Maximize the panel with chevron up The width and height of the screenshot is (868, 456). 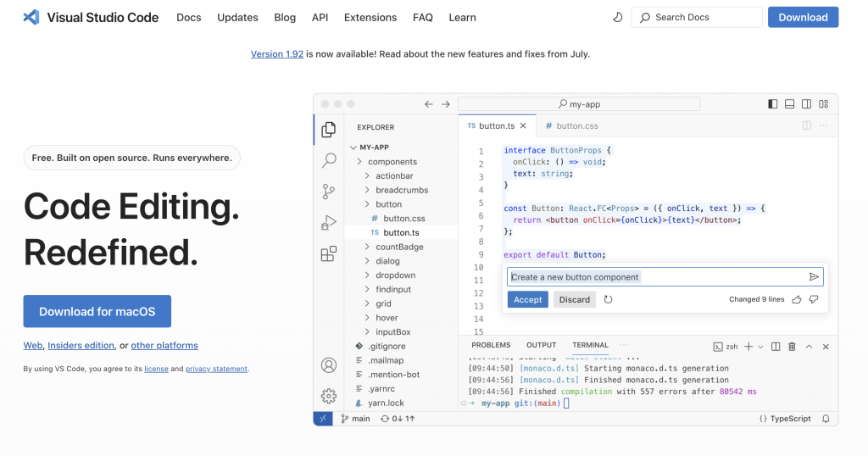[809, 347]
